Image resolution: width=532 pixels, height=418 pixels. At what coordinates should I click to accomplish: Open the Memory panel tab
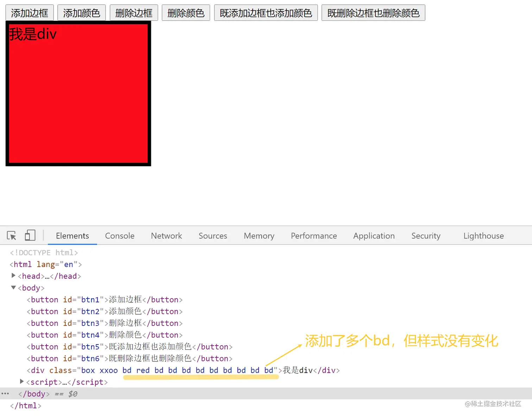tap(259, 236)
